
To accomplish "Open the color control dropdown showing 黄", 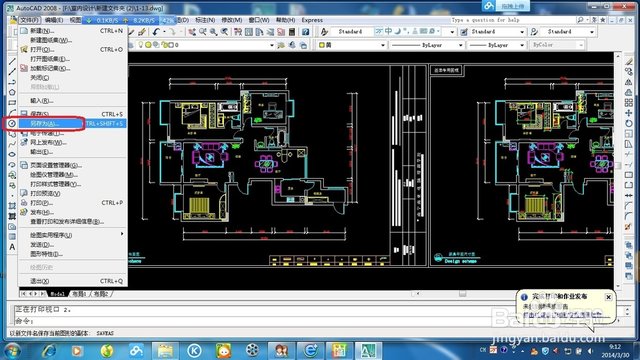I will (383, 45).
